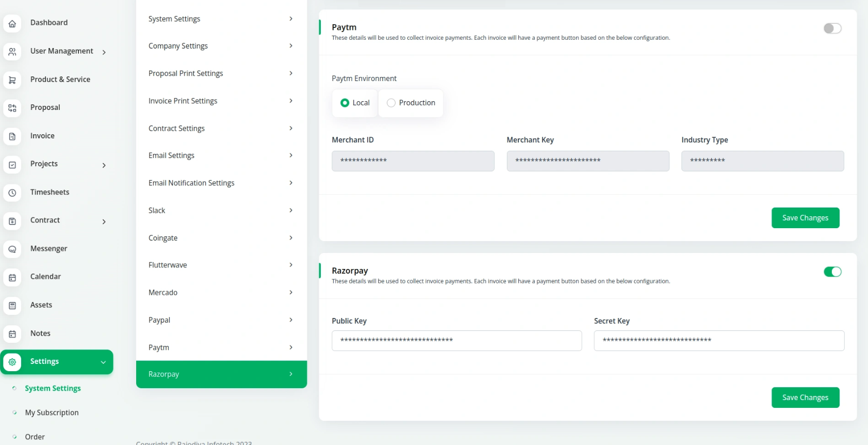This screenshot has height=445, width=868.
Task: Click the chevron beside Slack
Action: (x=291, y=210)
